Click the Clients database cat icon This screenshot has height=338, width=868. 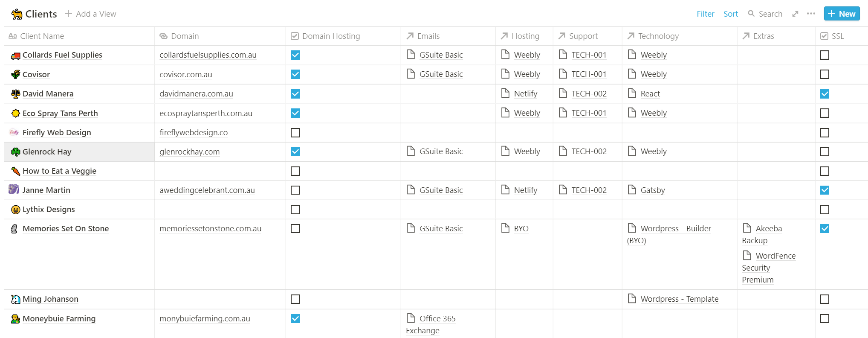(17, 14)
